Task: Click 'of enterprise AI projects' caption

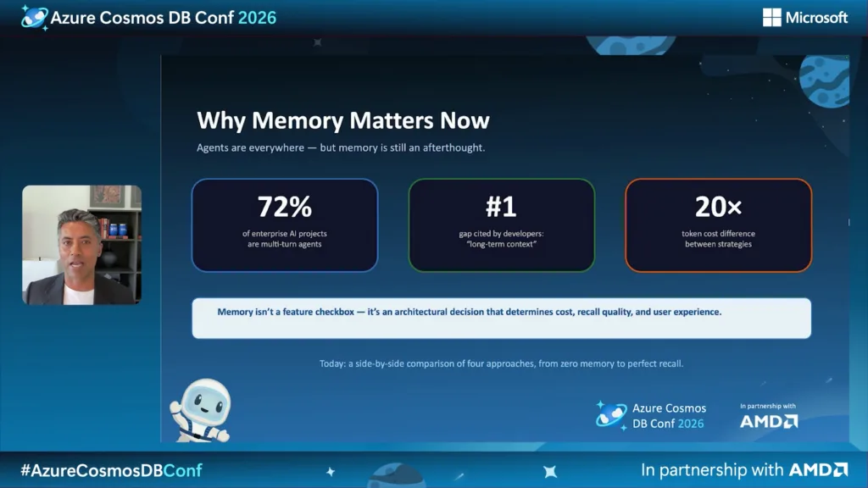Action: click(x=285, y=238)
